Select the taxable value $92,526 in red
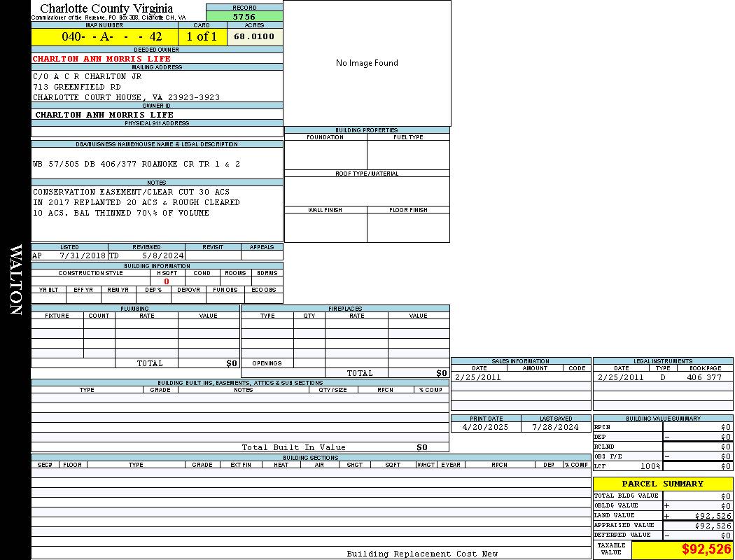This screenshot has height=560, width=735. (706, 549)
